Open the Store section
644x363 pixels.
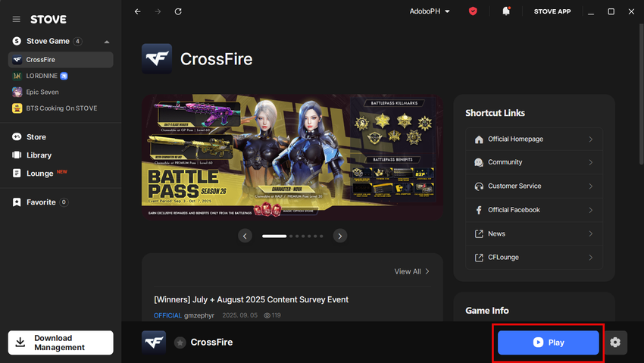pos(36,137)
